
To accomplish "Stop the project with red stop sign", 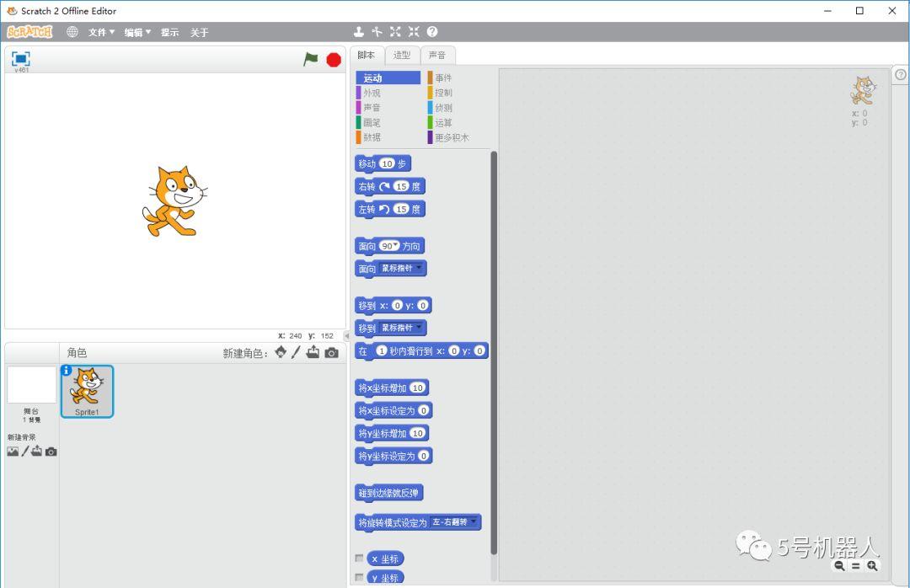I will (x=334, y=60).
